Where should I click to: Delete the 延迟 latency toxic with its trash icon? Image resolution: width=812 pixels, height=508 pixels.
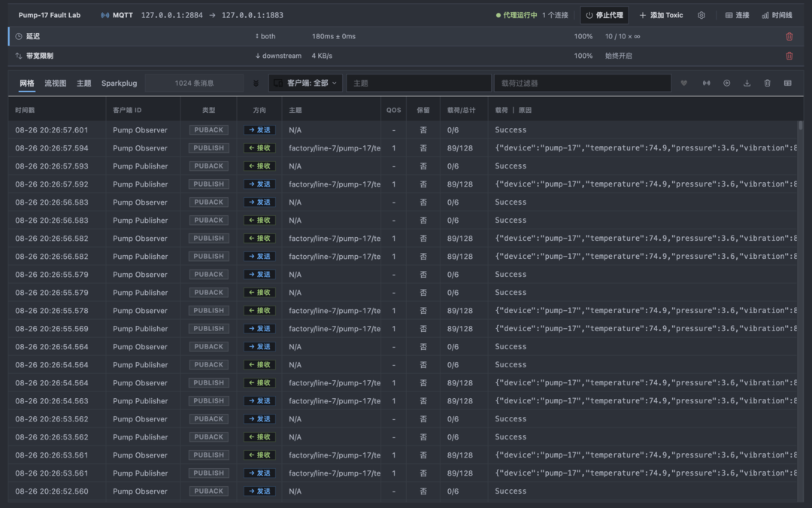pos(789,36)
